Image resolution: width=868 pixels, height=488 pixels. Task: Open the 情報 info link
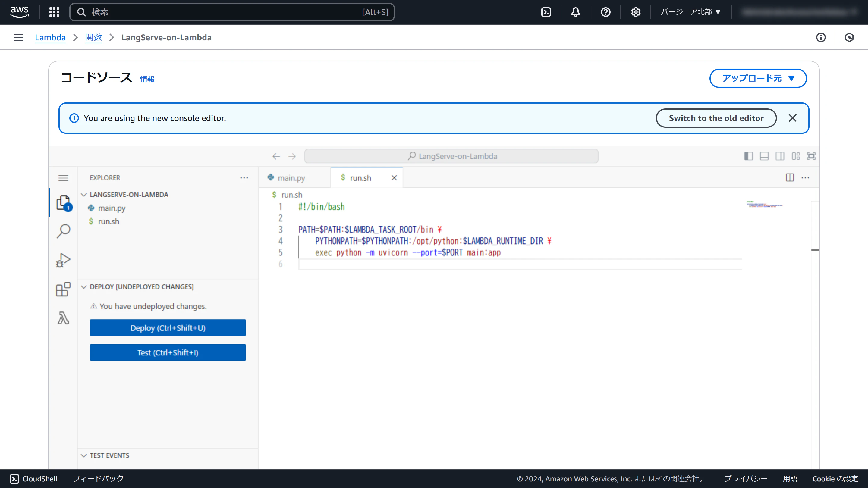click(147, 79)
